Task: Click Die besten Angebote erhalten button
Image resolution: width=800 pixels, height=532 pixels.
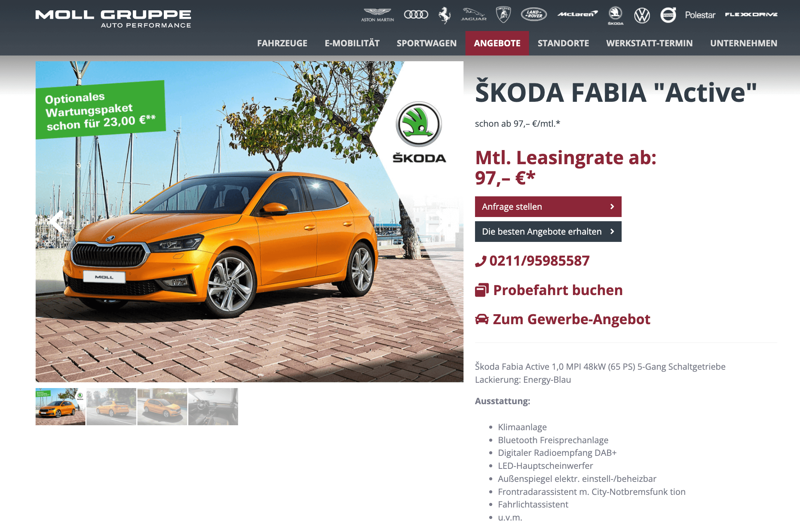Action: (x=548, y=232)
